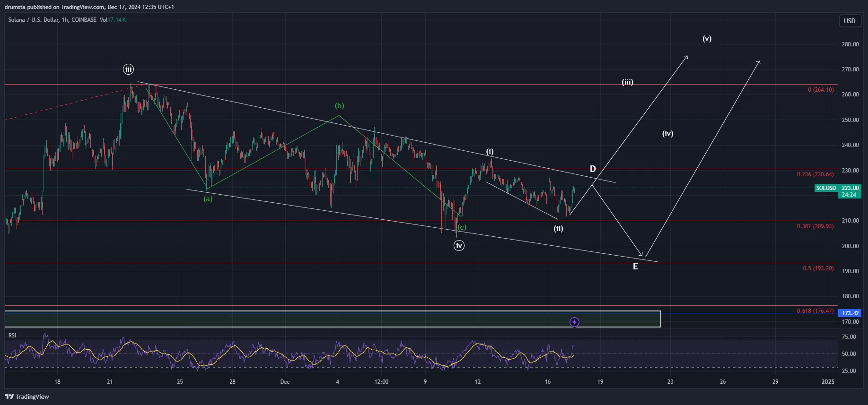Click the E triangle label
Image resolution: width=868 pixels, height=405 pixels.
coord(635,267)
